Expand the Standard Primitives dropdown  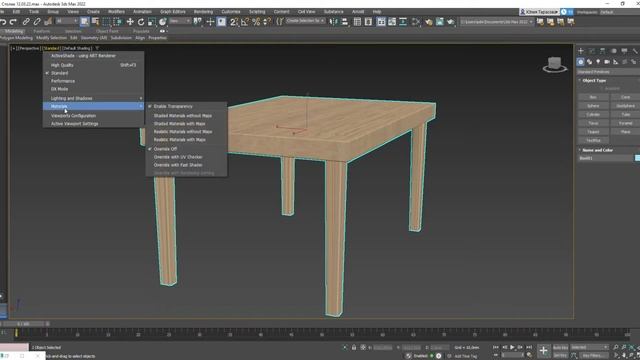[608, 72]
